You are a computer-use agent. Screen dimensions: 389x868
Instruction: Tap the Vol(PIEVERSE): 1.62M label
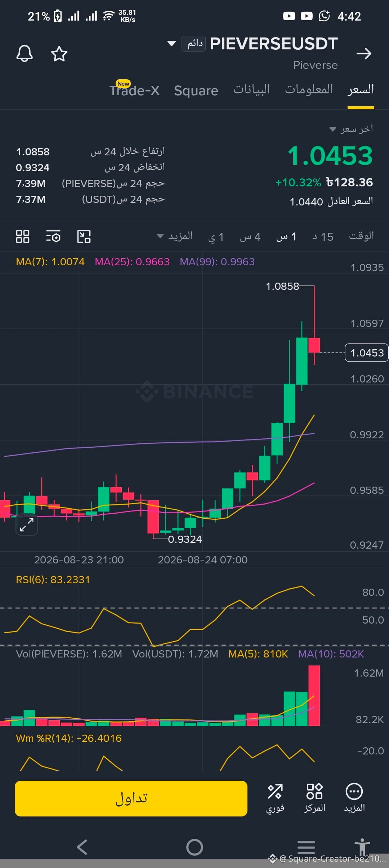69,654
